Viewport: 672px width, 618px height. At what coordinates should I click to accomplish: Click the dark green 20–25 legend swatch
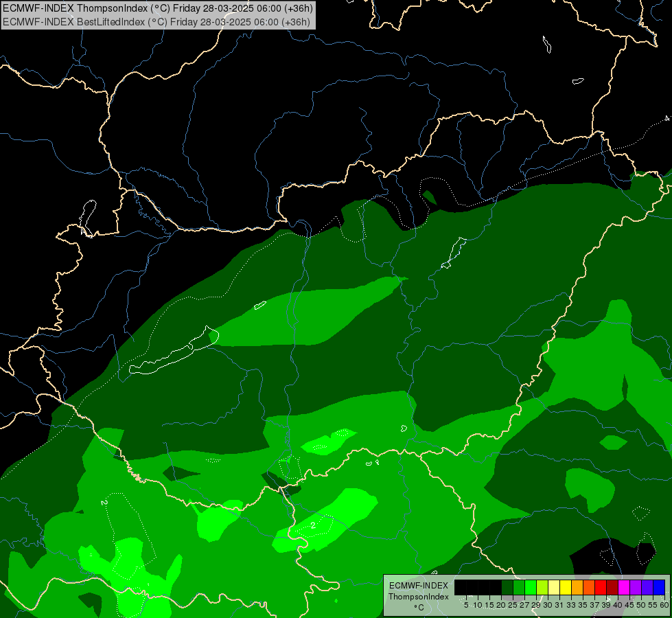507,587
